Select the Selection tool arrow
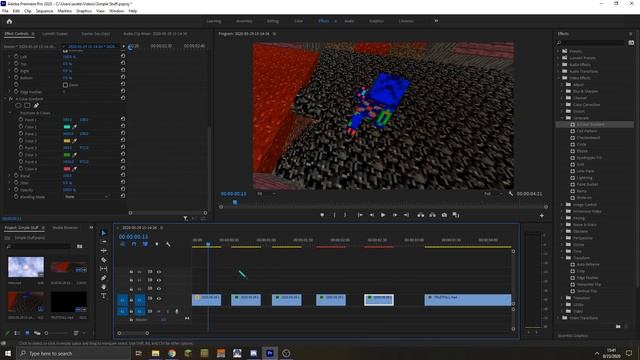Image resolution: width=640 pixels, height=360 pixels. [x=104, y=233]
